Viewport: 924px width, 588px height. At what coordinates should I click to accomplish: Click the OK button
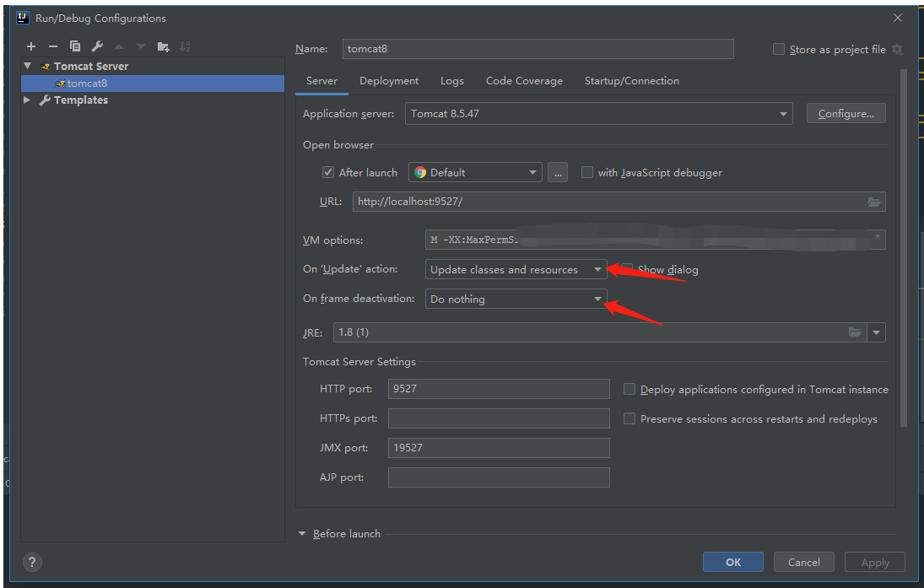point(733,562)
